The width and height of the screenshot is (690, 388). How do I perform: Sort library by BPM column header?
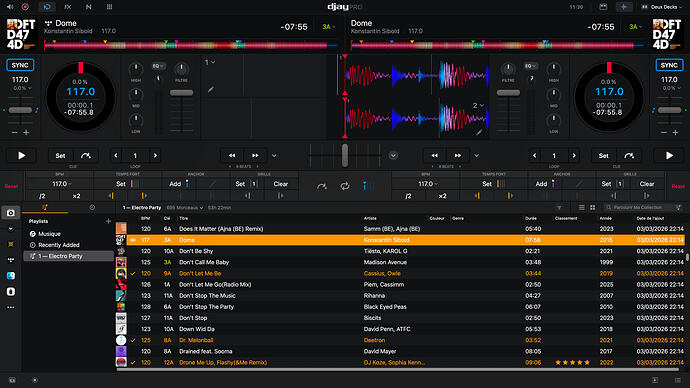point(145,218)
